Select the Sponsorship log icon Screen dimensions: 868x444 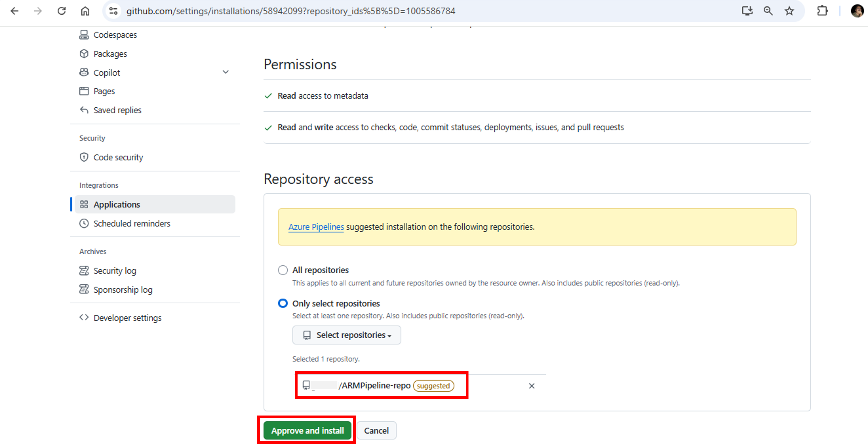tap(85, 289)
